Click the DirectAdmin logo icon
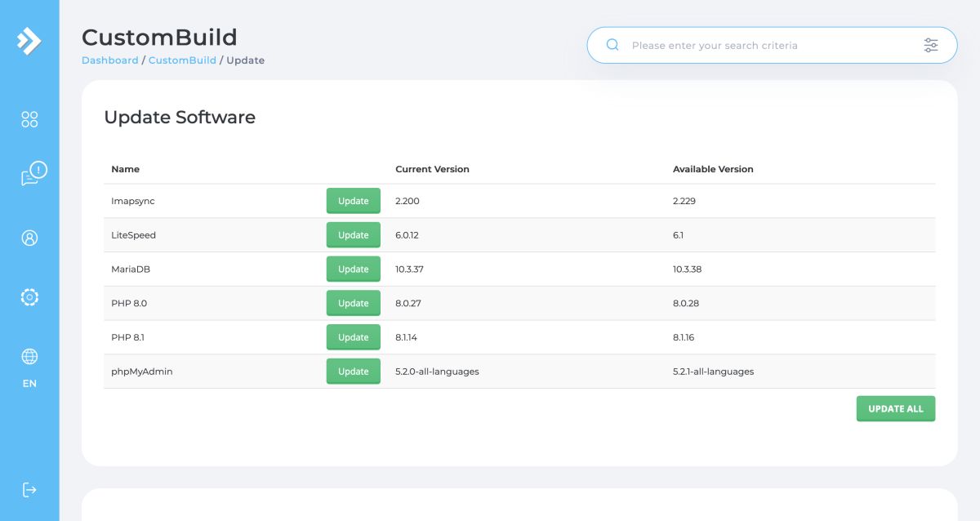Viewport: 980px width, 521px height. click(29, 41)
